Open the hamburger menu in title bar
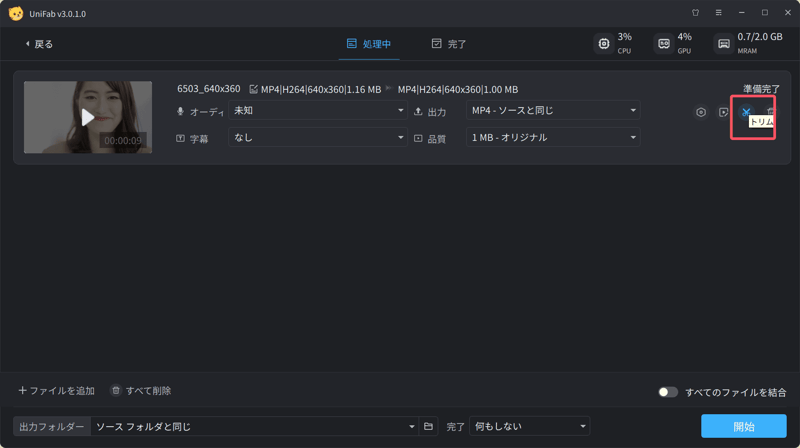Viewport: 800px width, 448px height. pos(718,13)
